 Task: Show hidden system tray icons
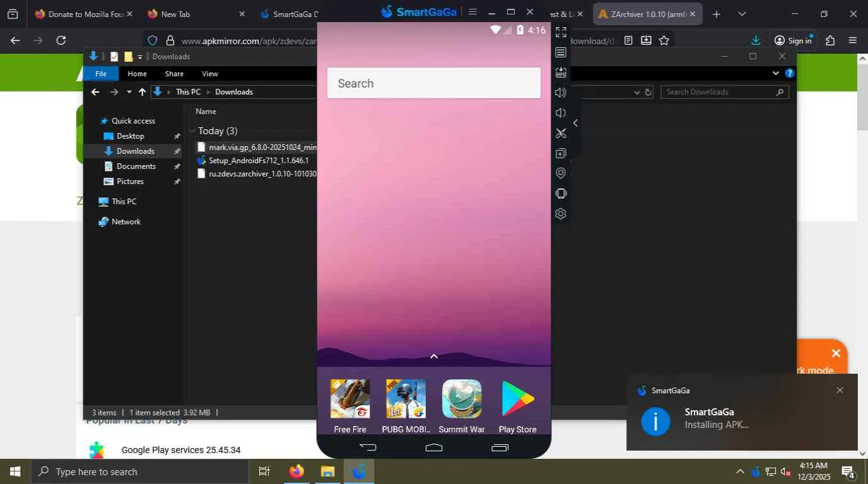[740, 471]
